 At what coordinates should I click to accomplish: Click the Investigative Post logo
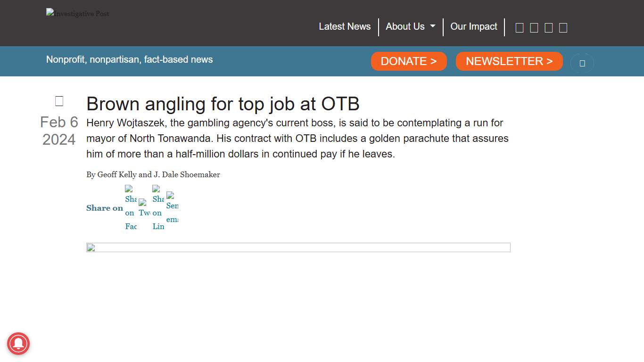(x=78, y=14)
